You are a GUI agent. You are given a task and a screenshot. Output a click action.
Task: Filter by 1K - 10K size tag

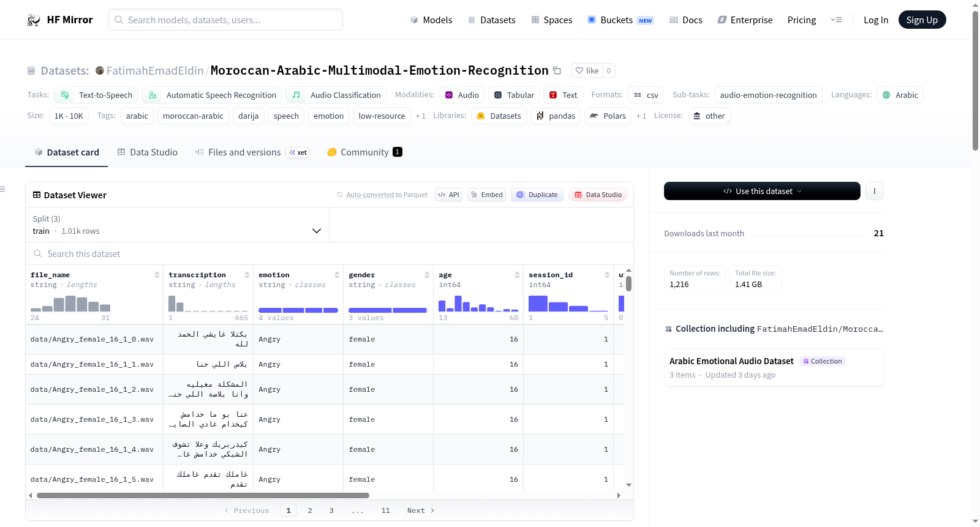coord(69,116)
